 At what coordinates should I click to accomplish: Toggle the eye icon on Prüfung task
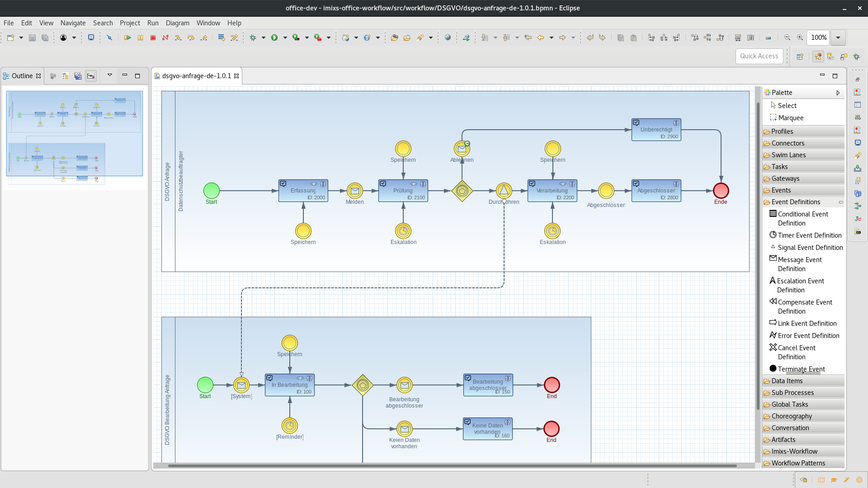[x=413, y=184]
